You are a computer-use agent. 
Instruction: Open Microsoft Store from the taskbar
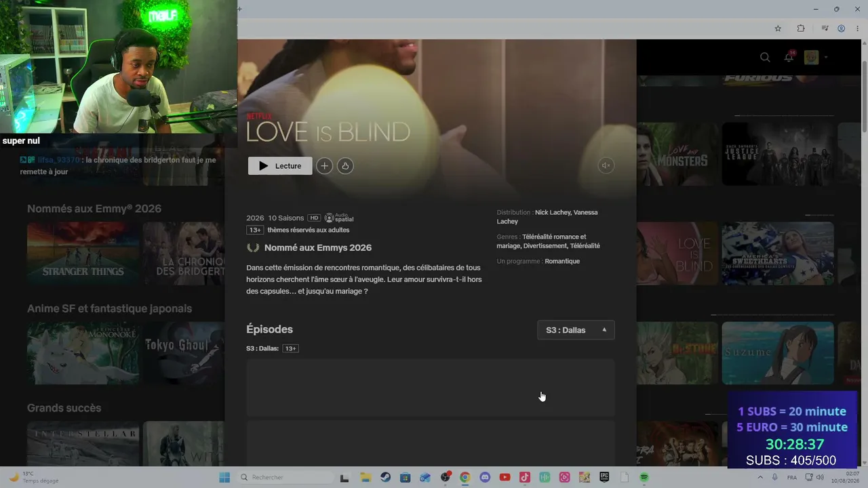point(405,477)
